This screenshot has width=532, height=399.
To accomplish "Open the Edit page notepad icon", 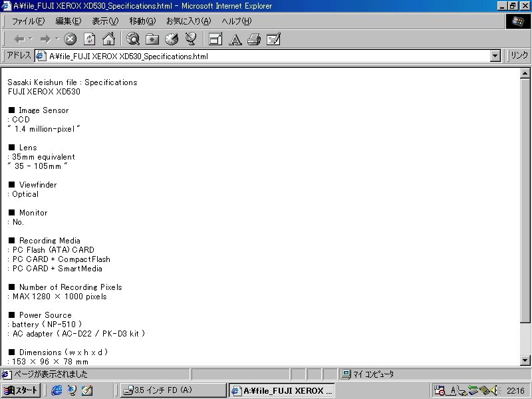I will pyautogui.click(x=273, y=39).
